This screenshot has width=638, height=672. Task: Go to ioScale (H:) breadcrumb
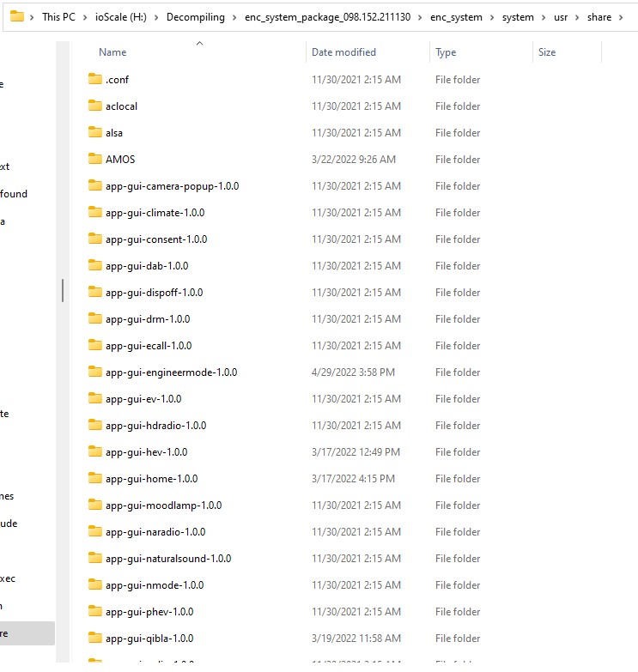click(x=120, y=17)
